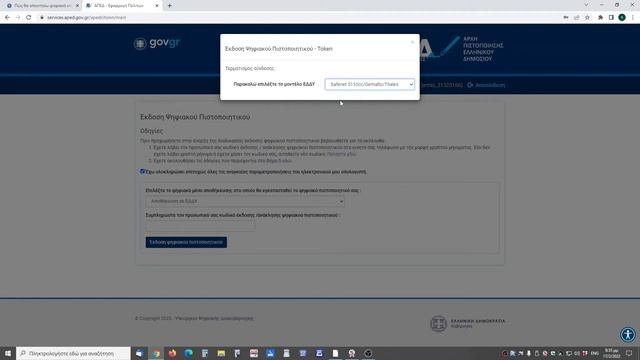
Task: Open the accessibility widget icon
Action: pyautogui.click(x=628, y=335)
